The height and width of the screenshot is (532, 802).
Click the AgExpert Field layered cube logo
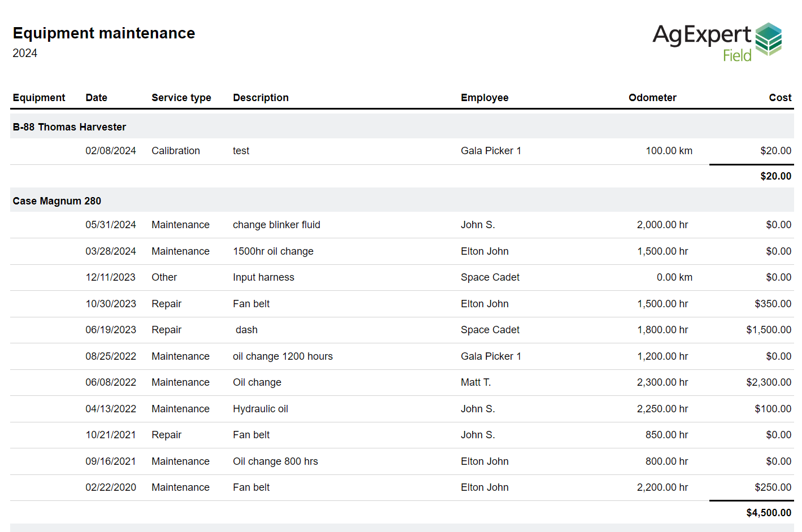(x=768, y=38)
